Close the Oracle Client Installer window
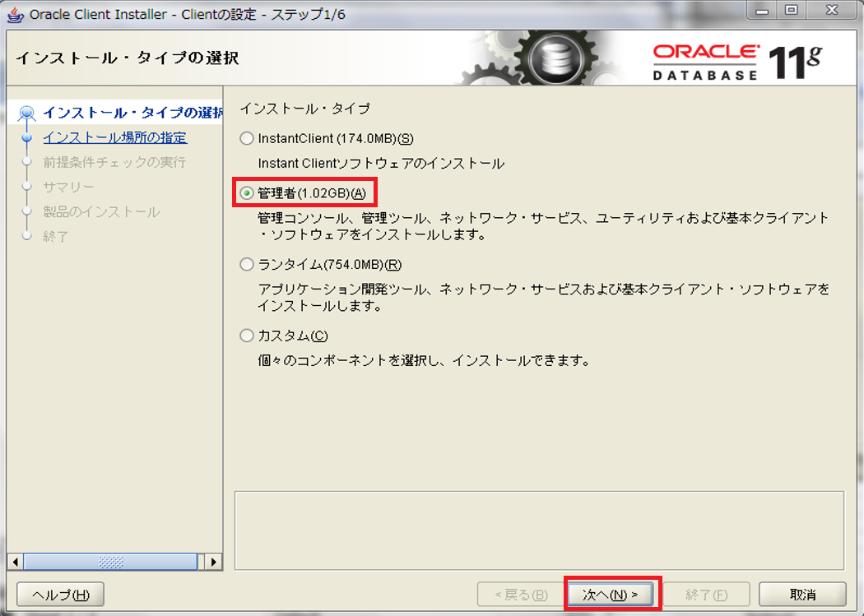864x616 pixels. coord(833,10)
